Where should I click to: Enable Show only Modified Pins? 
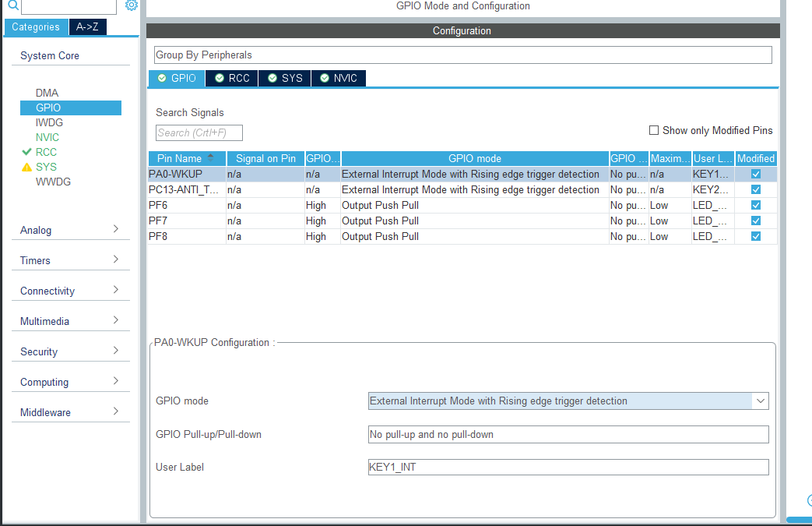point(653,129)
